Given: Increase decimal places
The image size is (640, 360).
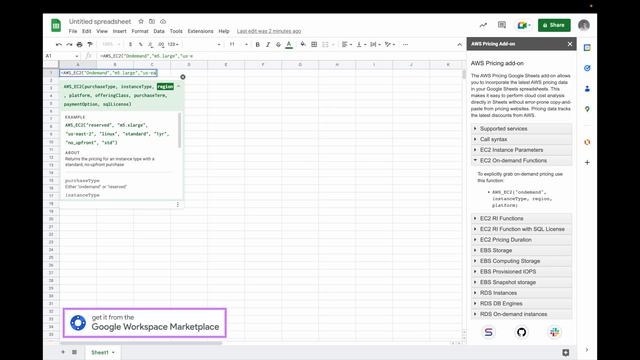Looking at the screenshot, I should tap(161, 44).
